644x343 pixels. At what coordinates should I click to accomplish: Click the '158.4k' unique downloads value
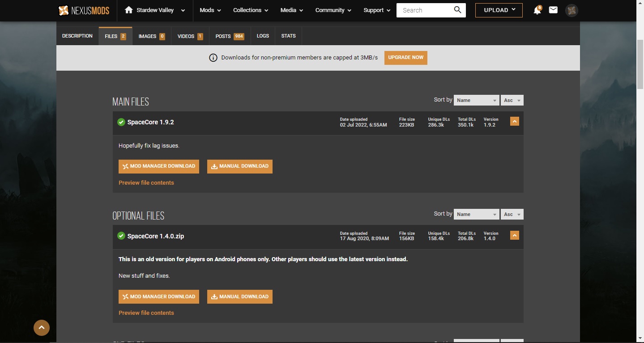point(436,239)
